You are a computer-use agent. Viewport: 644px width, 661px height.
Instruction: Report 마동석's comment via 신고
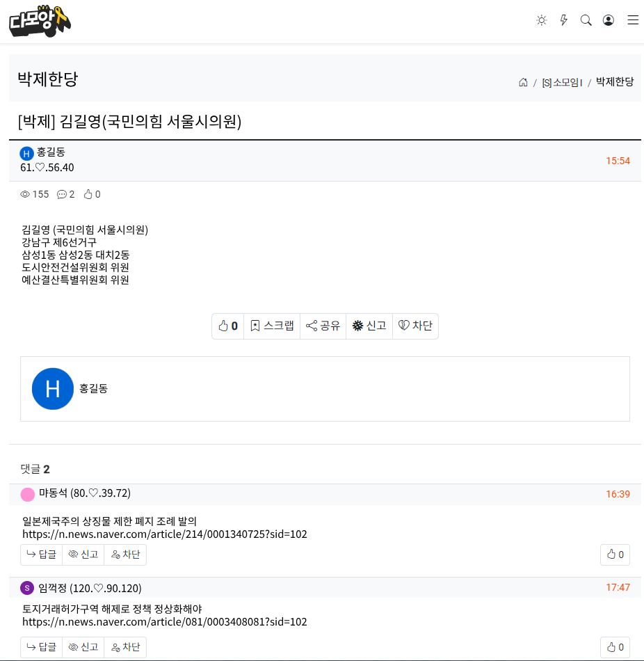[83, 555]
